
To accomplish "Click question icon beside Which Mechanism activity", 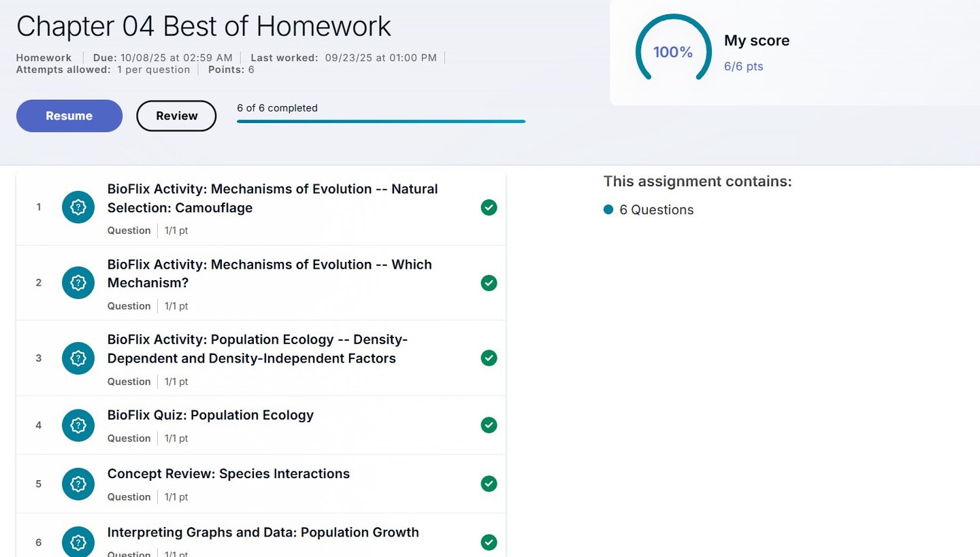I will (78, 282).
